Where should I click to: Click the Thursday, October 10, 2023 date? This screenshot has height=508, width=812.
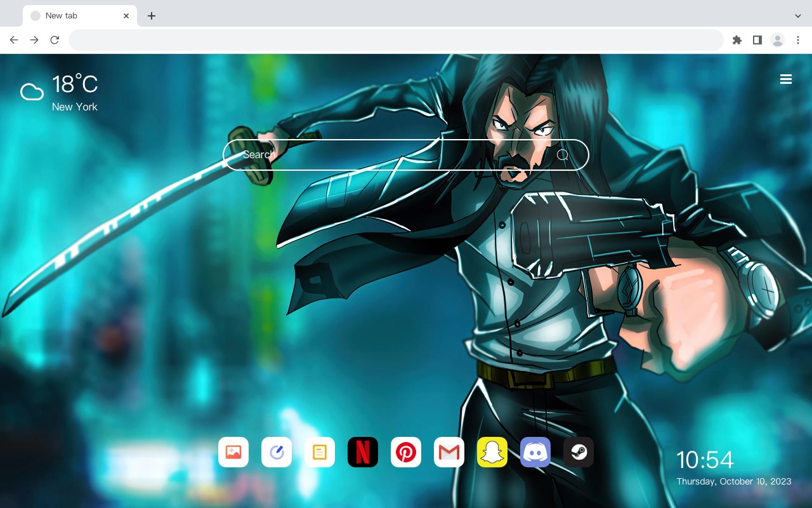[x=734, y=481]
